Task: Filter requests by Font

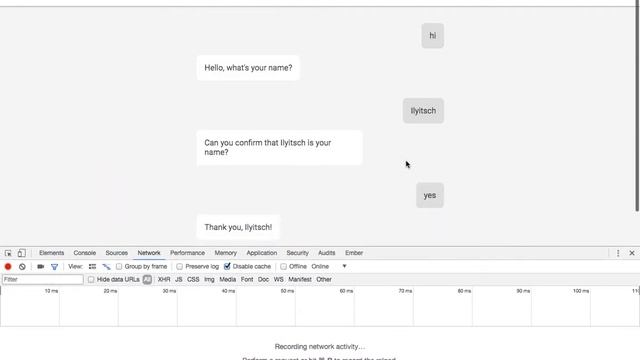Action: point(247,280)
